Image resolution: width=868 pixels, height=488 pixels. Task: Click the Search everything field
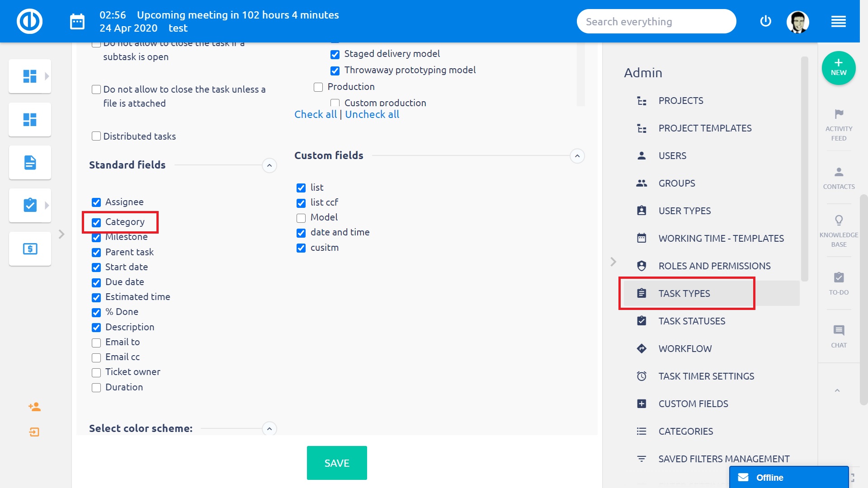(x=656, y=22)
